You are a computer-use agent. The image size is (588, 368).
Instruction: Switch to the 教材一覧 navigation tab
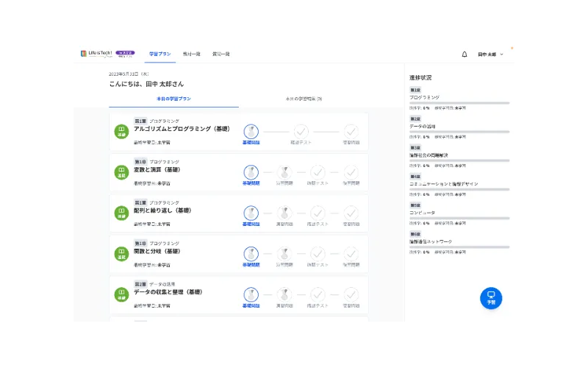coord(191,54)
